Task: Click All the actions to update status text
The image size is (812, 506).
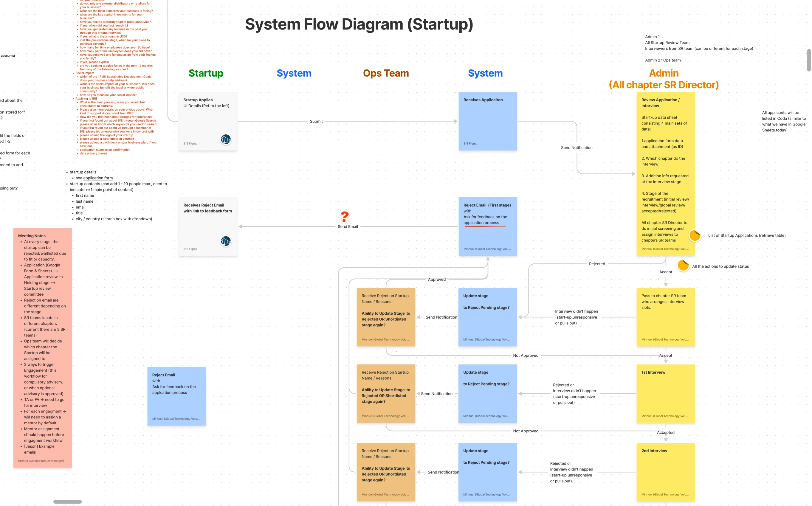Action: click(x=720, y=266)
